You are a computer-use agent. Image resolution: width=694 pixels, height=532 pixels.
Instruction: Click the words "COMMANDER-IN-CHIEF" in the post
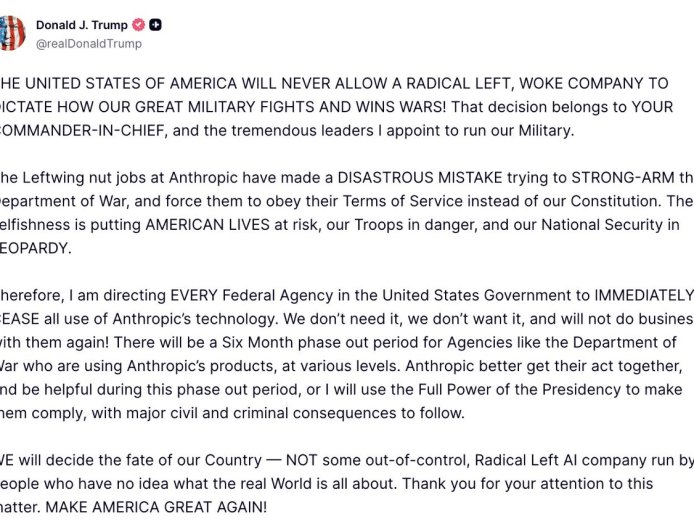click(78, 129)
